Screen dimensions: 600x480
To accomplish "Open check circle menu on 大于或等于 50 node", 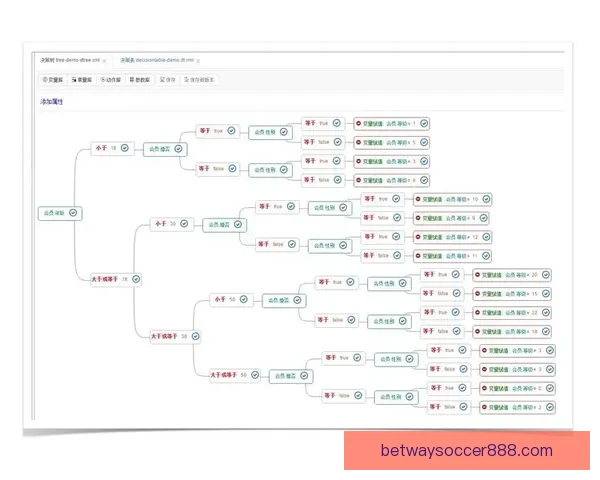I will (x=256, y=375).
